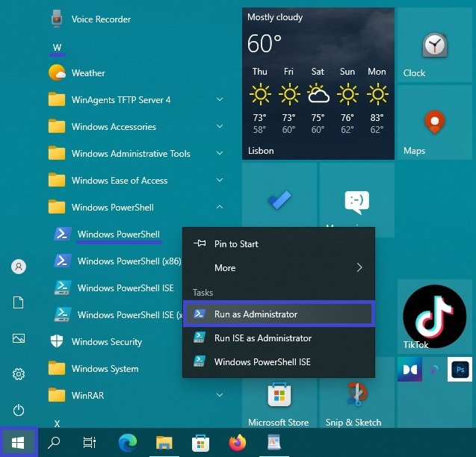Click the Power button in Start
Screen dimensions: 476x457
click(19, 410)
